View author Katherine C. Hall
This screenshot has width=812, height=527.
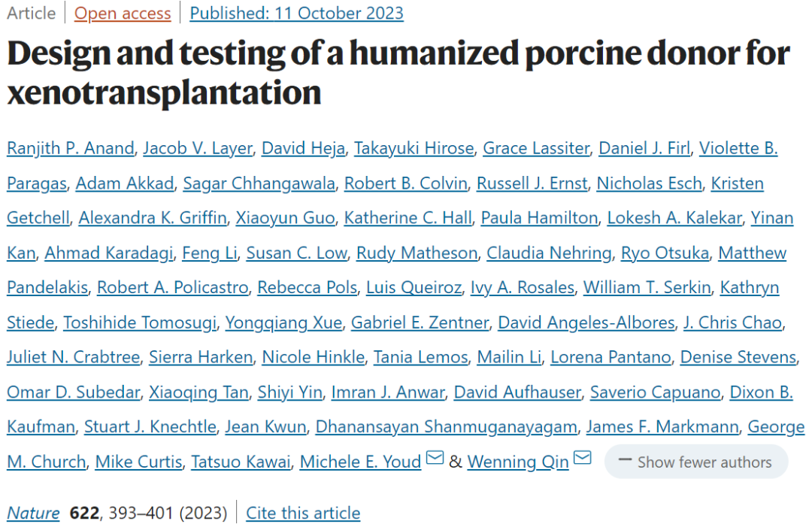coord(408,218)
